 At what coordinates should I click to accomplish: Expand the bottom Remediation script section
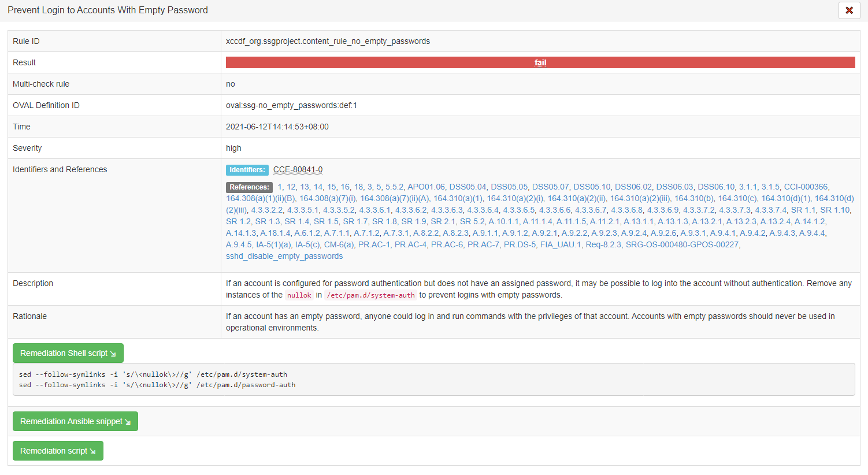pos(58,451)
